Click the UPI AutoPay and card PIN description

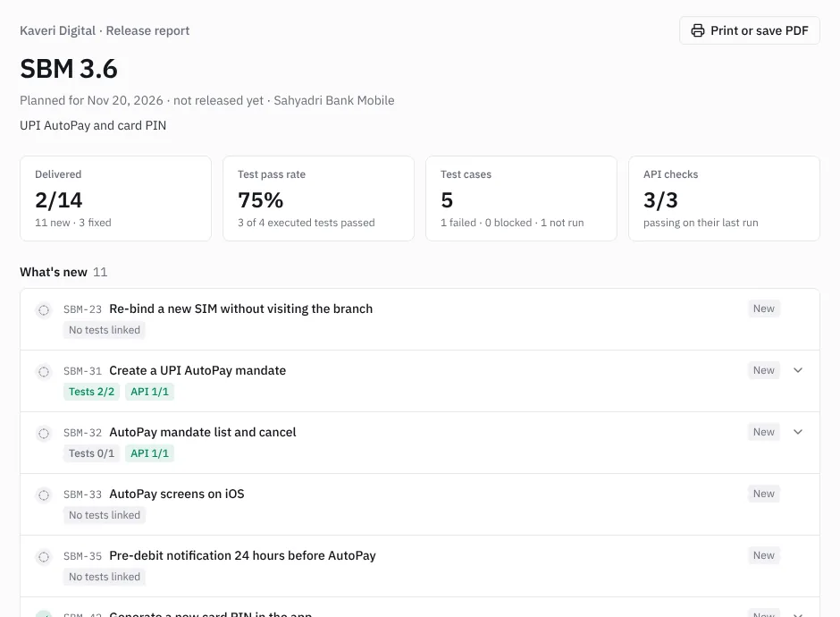[x=93, y=125]
